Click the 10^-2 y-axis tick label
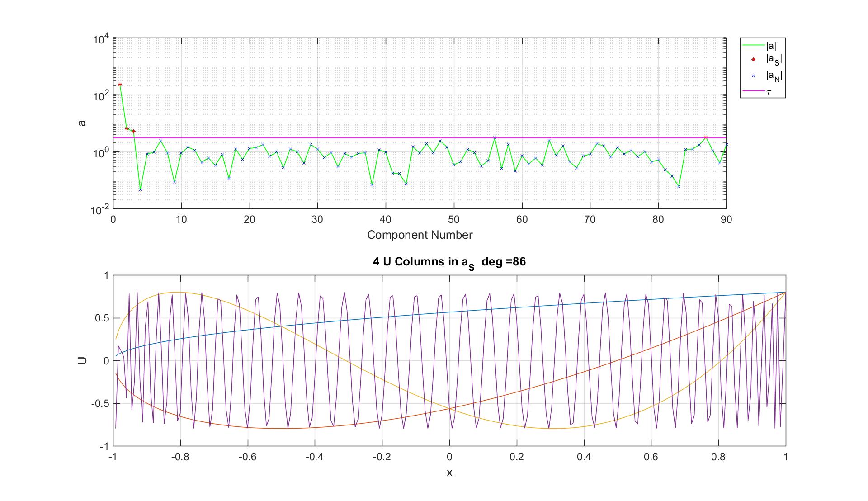 pyautogui.click(x=100, y=210)
